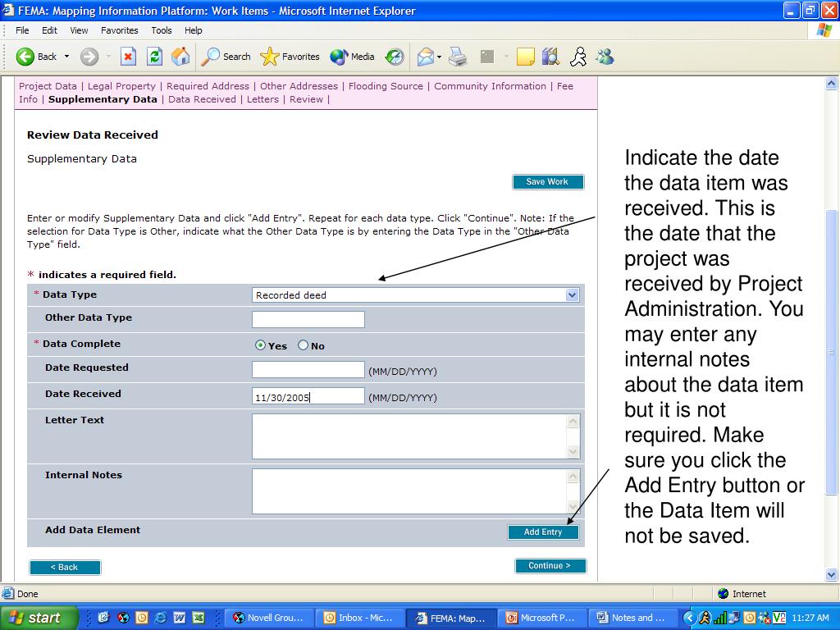The width and height of the screenshot is (840, 630).
Task: Open the Mail options dropdown arrow
Action: coord(440,57)
